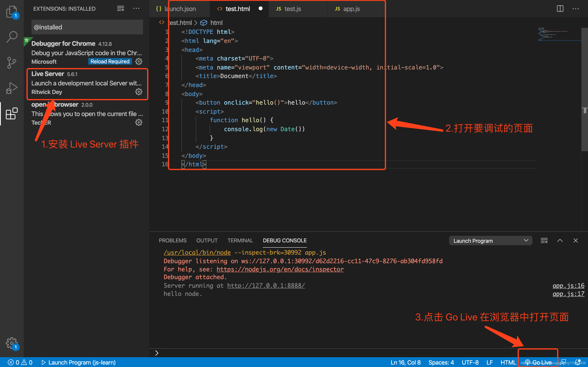Open the http://127.0.0.1:8888/ link
Screen dimensions: 588x367
point(266,286)
